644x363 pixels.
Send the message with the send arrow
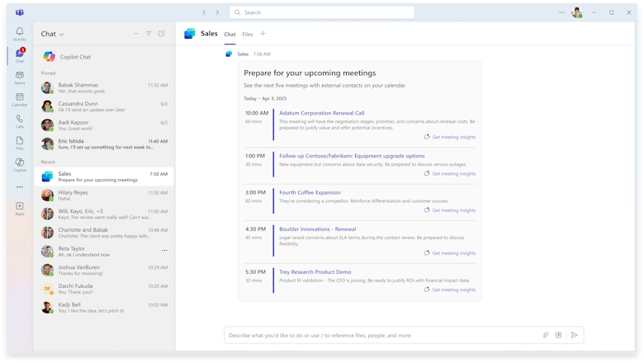tap(575, 335)
